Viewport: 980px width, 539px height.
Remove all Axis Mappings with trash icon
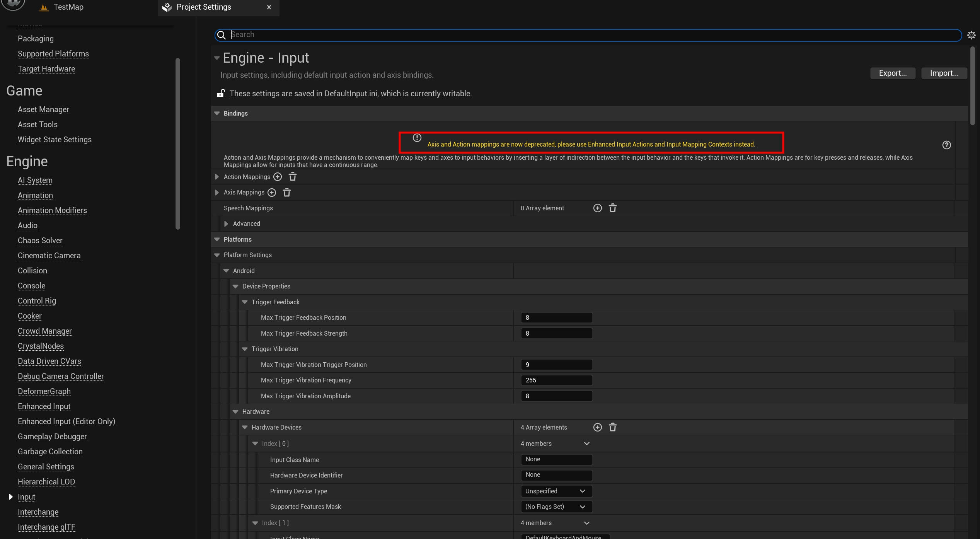click(287, 192)
